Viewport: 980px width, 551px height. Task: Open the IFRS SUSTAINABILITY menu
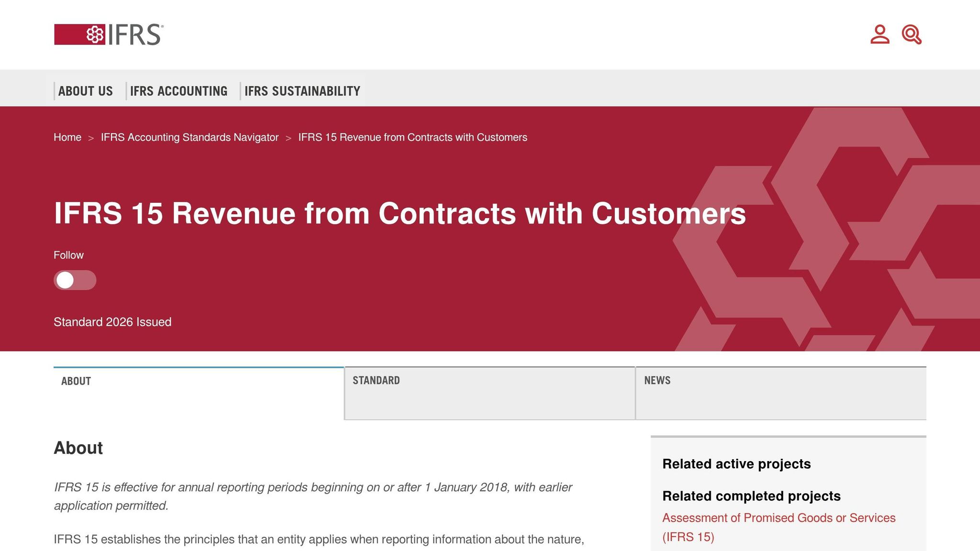click(302, 91)
